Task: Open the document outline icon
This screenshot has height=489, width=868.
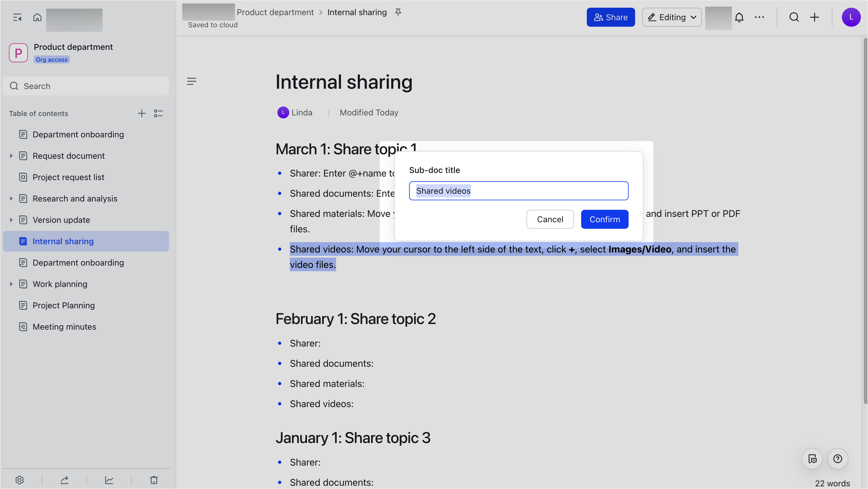Action: [191, 81]
